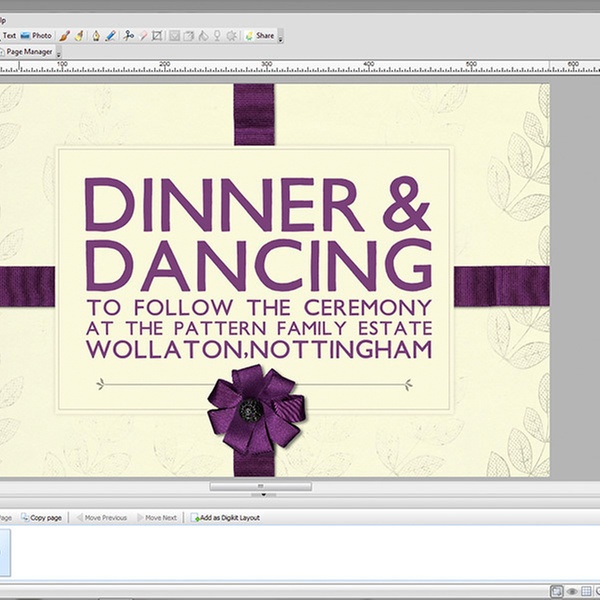Select the page thumbnail in the page strip
The width and height of the screenshot is (600, 600).
[x=4, y=553]
